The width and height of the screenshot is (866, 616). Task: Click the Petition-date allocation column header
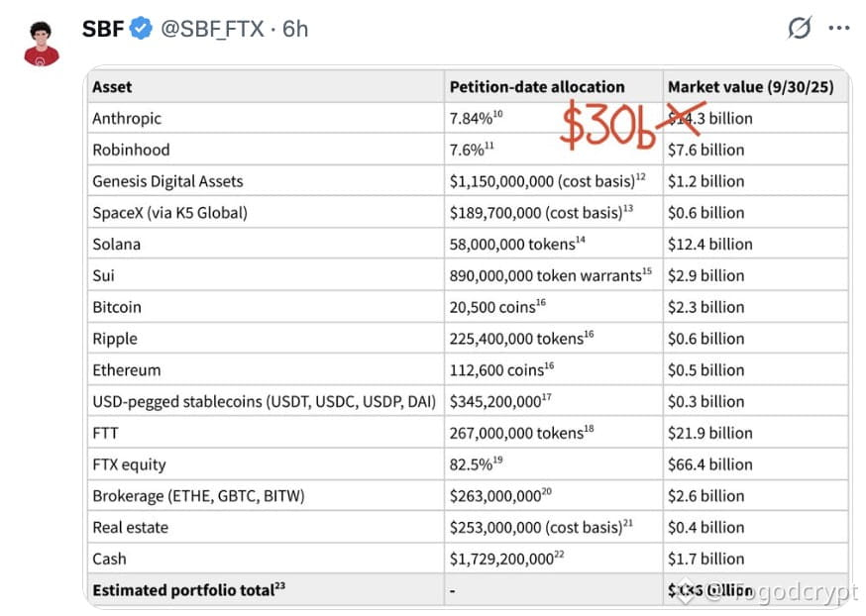[537, 87]
